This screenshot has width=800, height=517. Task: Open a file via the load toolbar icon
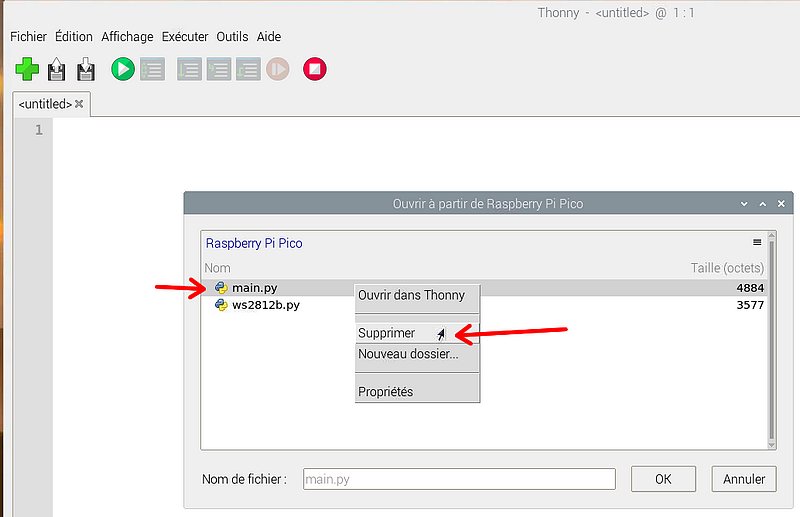57,69
